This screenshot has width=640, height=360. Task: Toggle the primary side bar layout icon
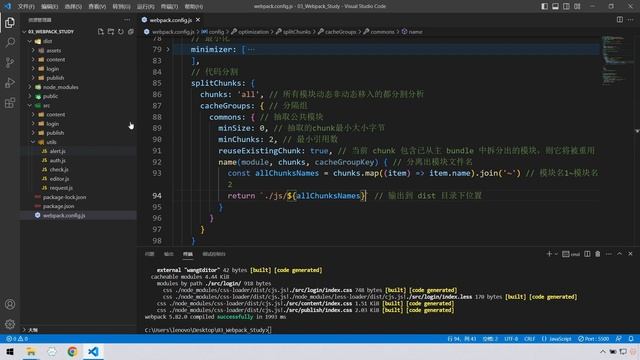coord(544,6)
